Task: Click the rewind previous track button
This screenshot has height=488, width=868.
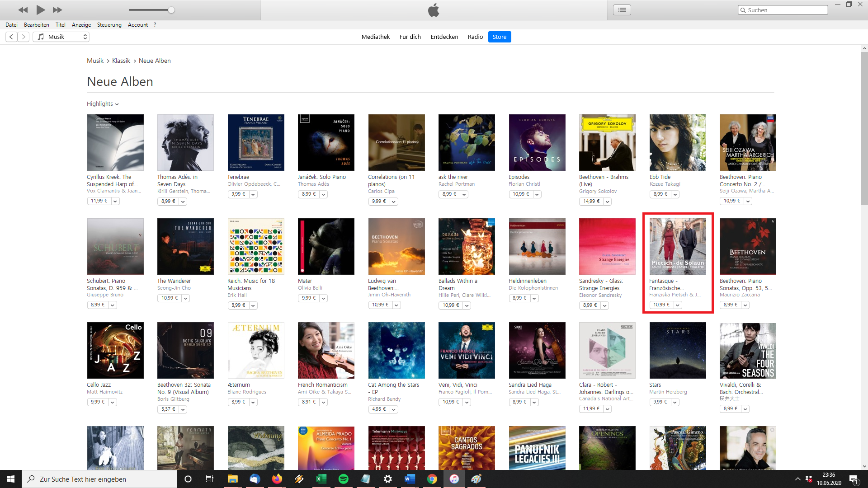Action: point(23,10)
